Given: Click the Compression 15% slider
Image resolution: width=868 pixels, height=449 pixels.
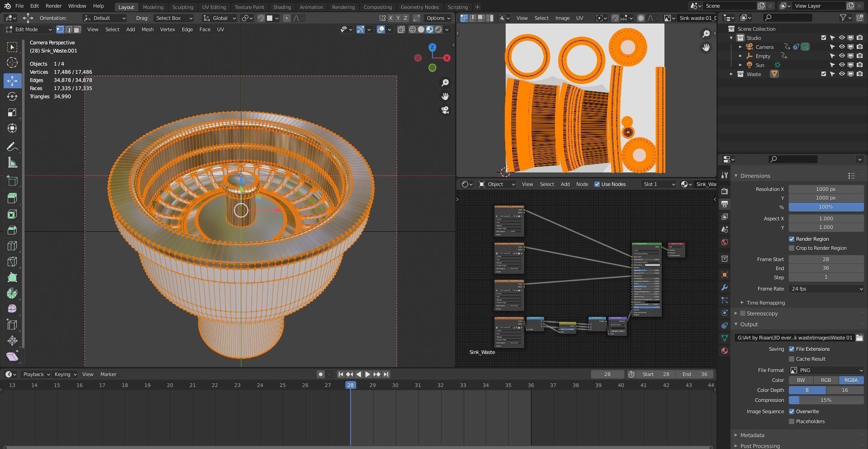Looking at the screenshot, I should pos(826,400).
